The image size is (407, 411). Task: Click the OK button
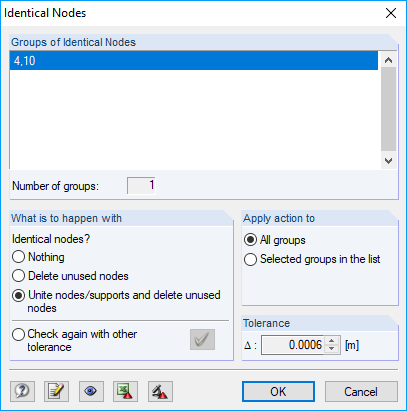278,392
